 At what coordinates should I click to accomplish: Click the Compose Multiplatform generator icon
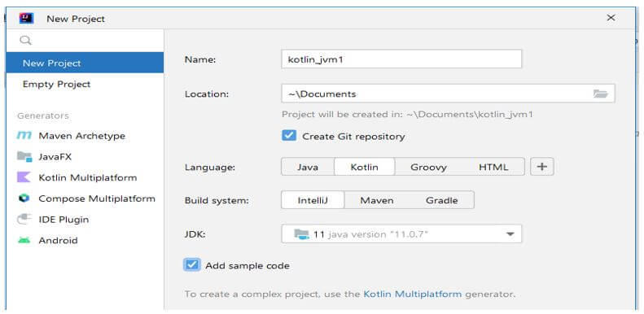click(x=24, y=198)
